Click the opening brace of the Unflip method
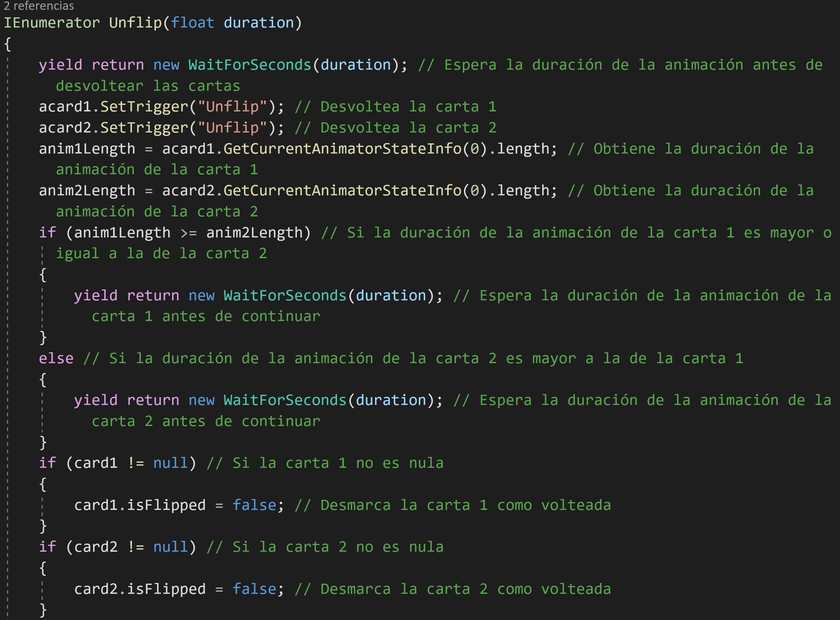Viewport: 840px width, 620px height. click(x=7, y=44)
